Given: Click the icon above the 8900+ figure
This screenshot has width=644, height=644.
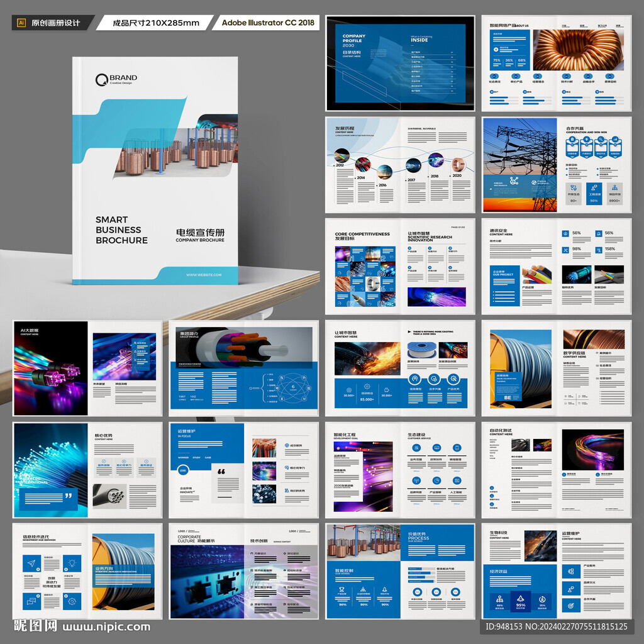Looking at the screenshot, I should pos(614,188).
